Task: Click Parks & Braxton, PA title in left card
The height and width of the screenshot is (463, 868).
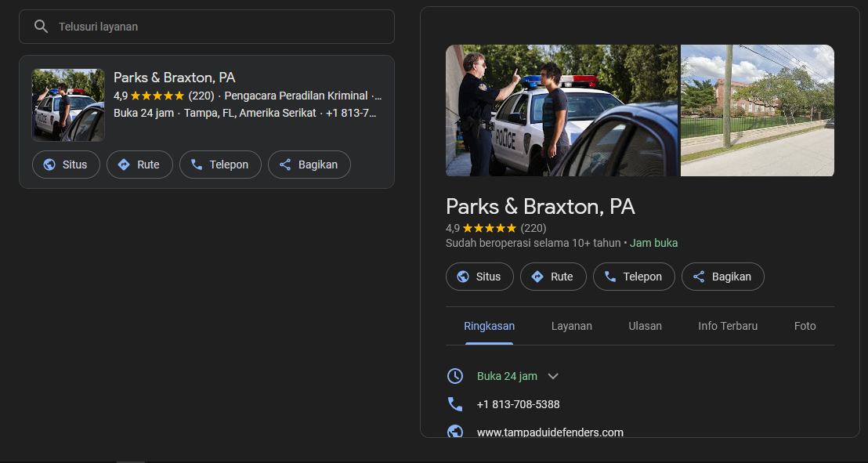Action: coord(175,78)
